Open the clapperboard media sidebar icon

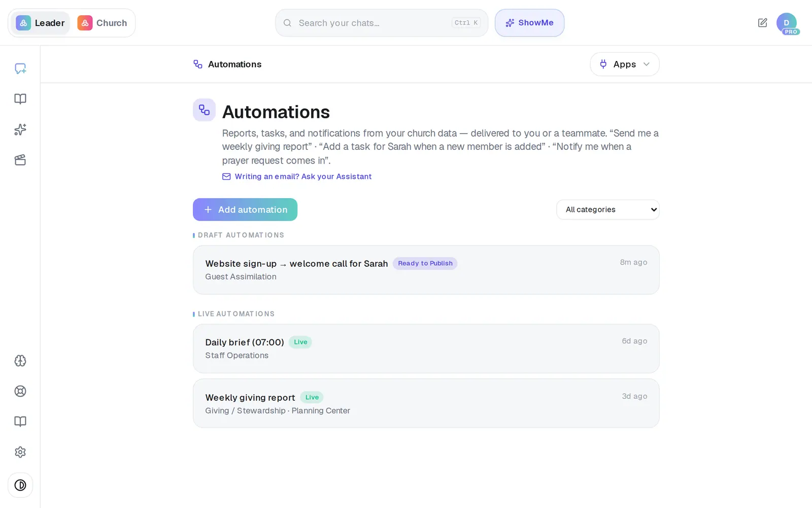pyautogui.click(x=20, y=160)
